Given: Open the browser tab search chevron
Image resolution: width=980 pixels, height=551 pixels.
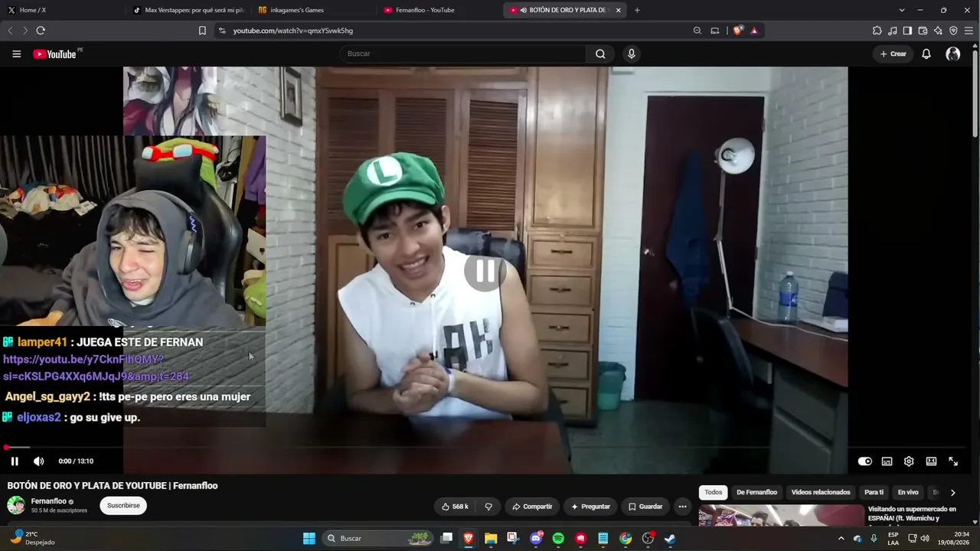Looking at the screenshot, I should tap(902, 10).
